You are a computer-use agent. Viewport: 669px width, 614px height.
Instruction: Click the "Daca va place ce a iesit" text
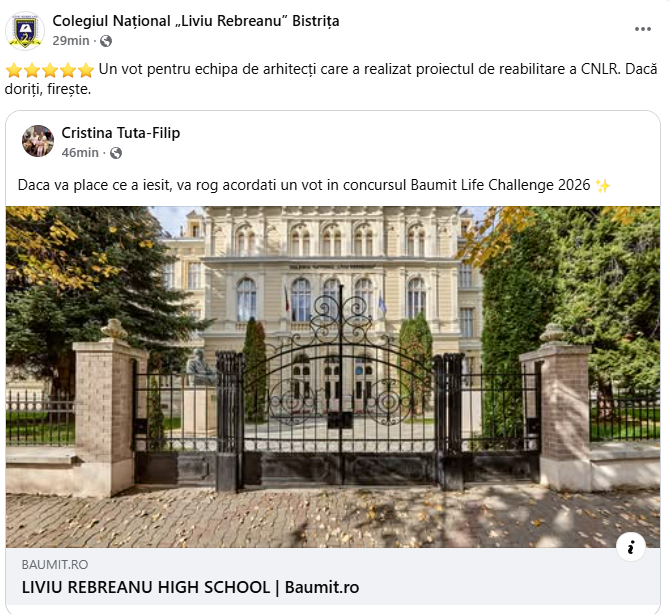click(100, 186)
